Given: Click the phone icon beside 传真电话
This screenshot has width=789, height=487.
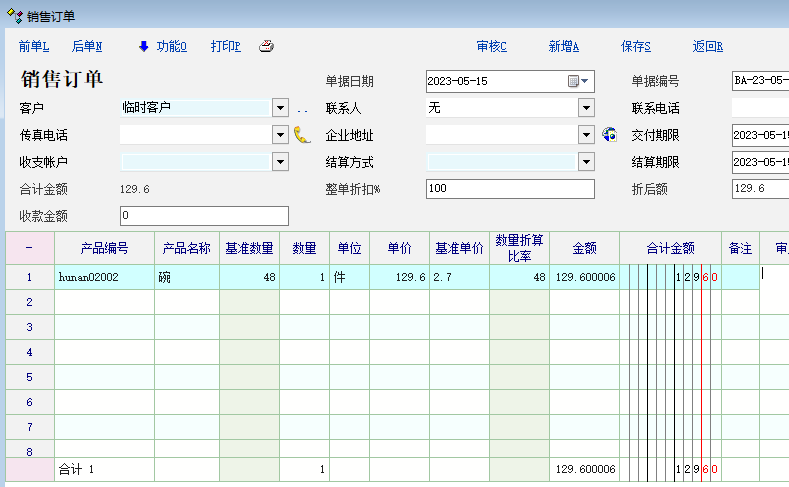Looking at the screenshot, I should (302, 135).
